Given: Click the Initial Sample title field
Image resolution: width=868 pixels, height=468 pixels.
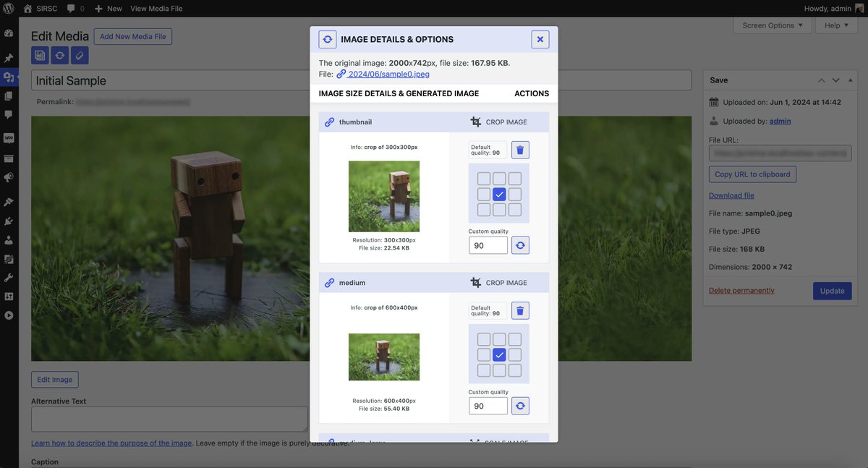Looking at the screenshot, I should pos(145,80).
